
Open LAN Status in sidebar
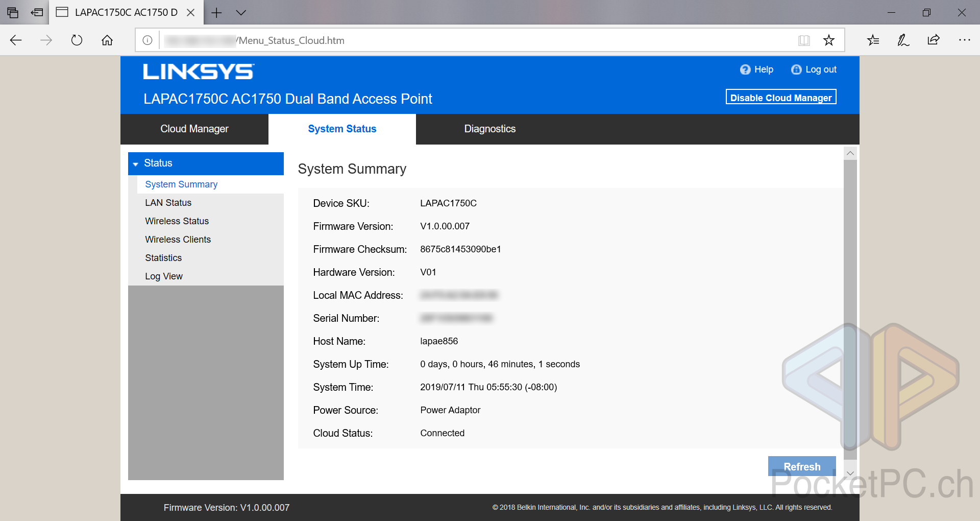168,203
